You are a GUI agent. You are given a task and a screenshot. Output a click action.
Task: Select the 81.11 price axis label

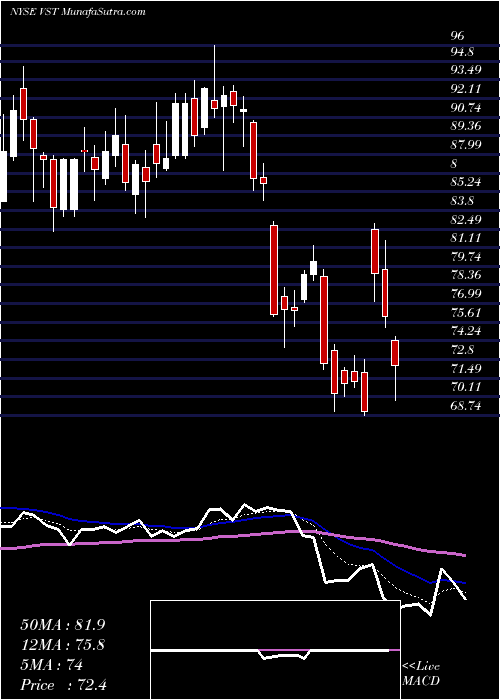(x=466, y=238)
